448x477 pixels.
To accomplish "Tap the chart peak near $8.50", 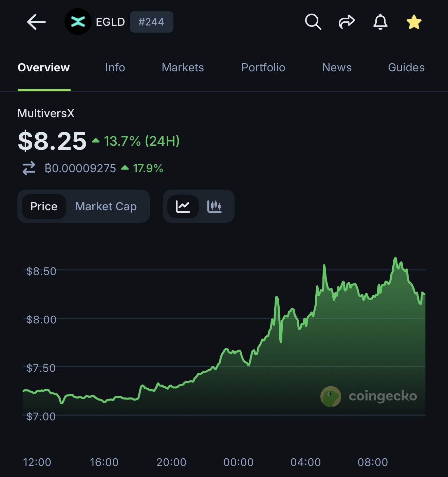I will click(395, 259).
